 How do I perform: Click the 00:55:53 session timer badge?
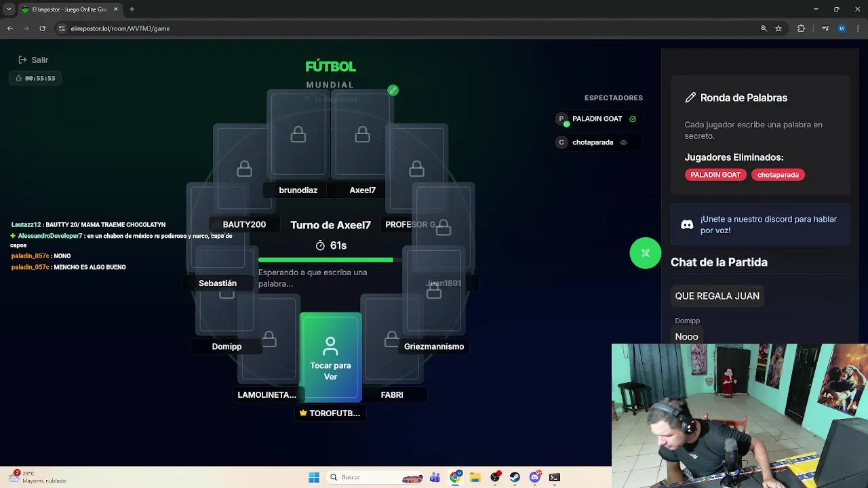(x=36, y=78)
